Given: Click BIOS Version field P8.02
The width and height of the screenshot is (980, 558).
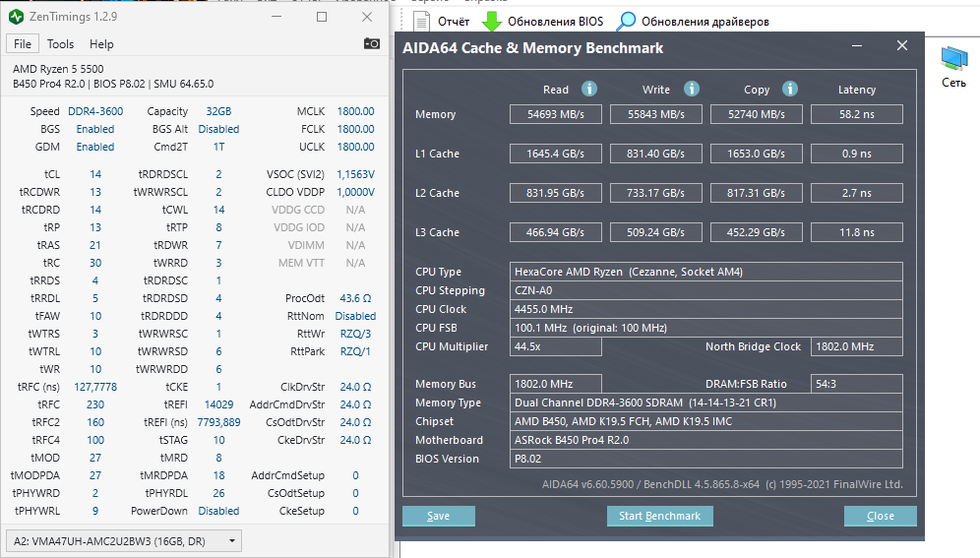Looking at the screenshot, I should (x=706, y=459).
